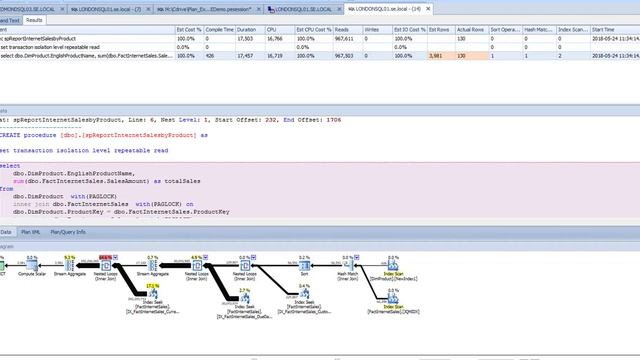Open the Plan/Query Info tab
Image resolution: width=640 pixels, height=360 pixels.
(x=68, y=232)
